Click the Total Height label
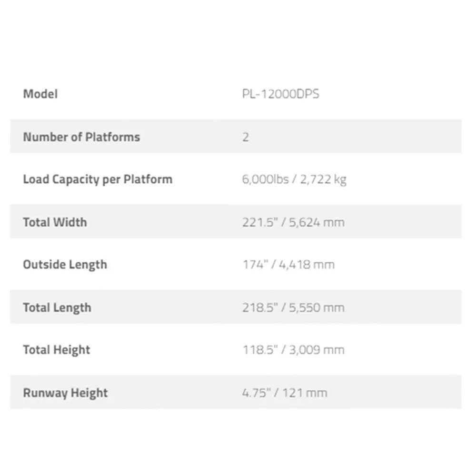 point(57,350)
